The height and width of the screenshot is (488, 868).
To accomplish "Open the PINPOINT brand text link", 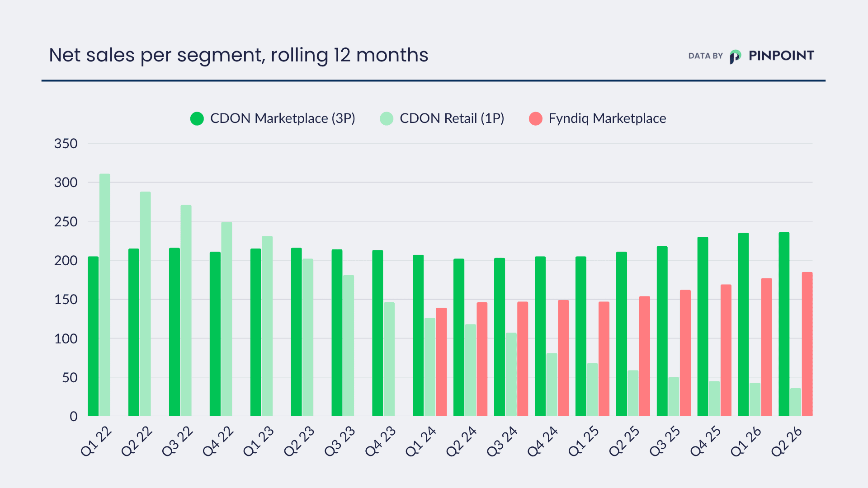I will [x=781, y=56].
